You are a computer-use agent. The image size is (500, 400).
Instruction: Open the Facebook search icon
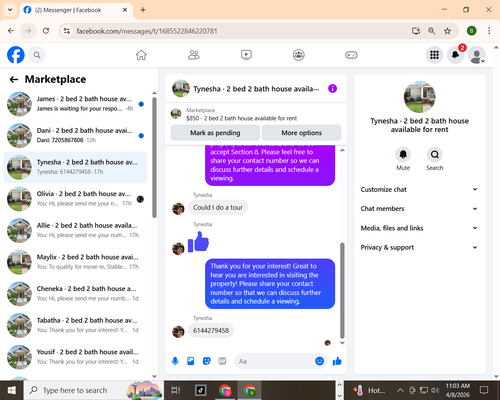(x=37, y=55)
